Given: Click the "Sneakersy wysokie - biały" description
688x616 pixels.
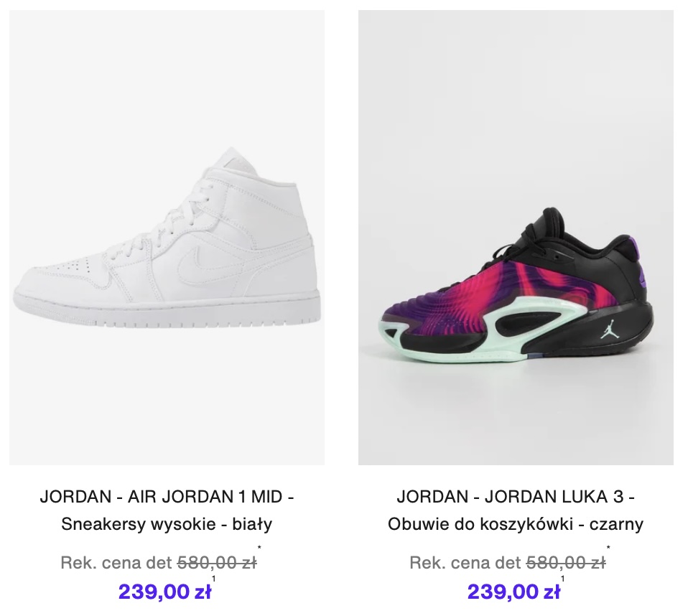Looking at the screenshot, I should pos(167,524).
